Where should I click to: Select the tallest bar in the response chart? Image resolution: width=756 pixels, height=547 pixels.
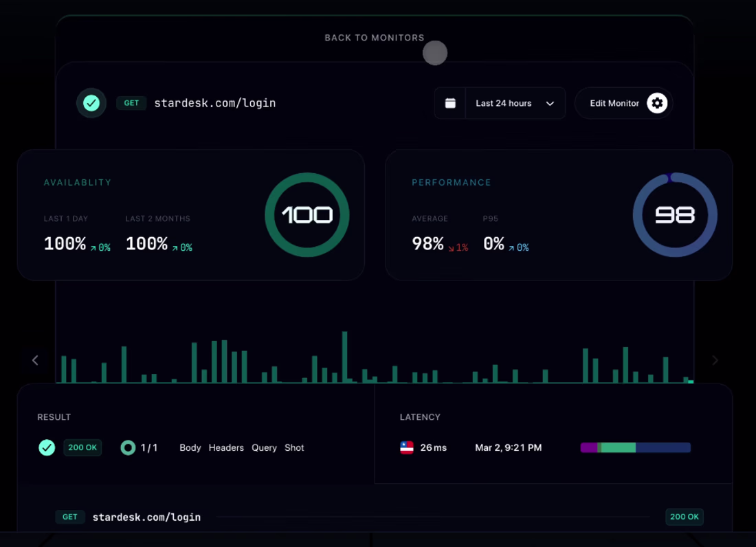point(345,357)
